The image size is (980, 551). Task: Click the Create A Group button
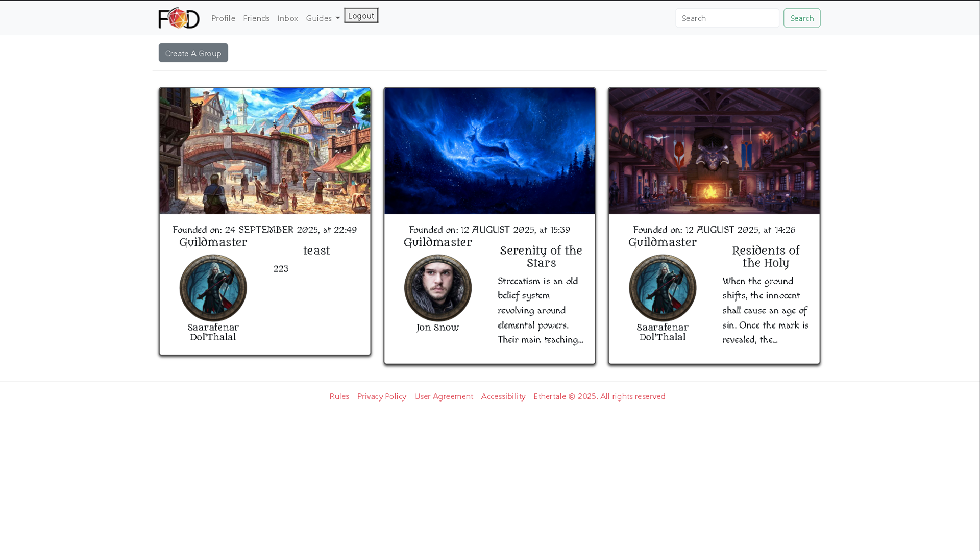click(x=193, y=53)
